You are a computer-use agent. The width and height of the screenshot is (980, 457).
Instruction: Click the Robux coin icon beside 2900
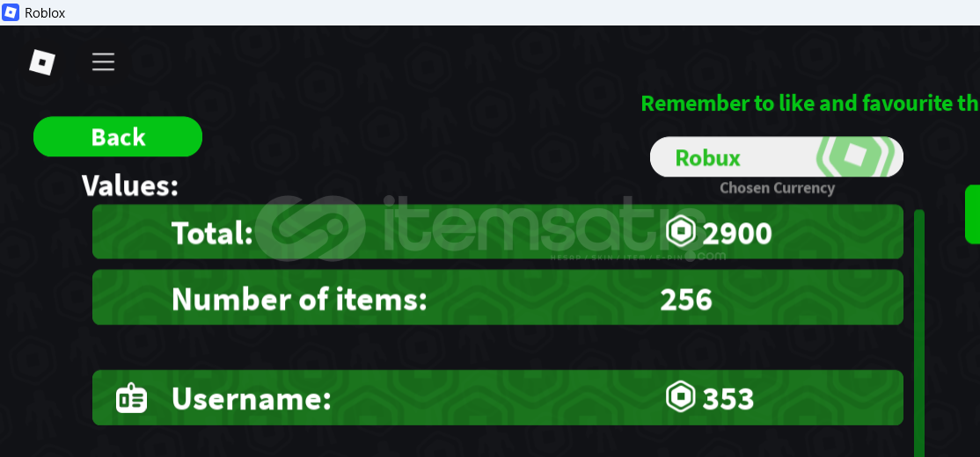[681, 232]
